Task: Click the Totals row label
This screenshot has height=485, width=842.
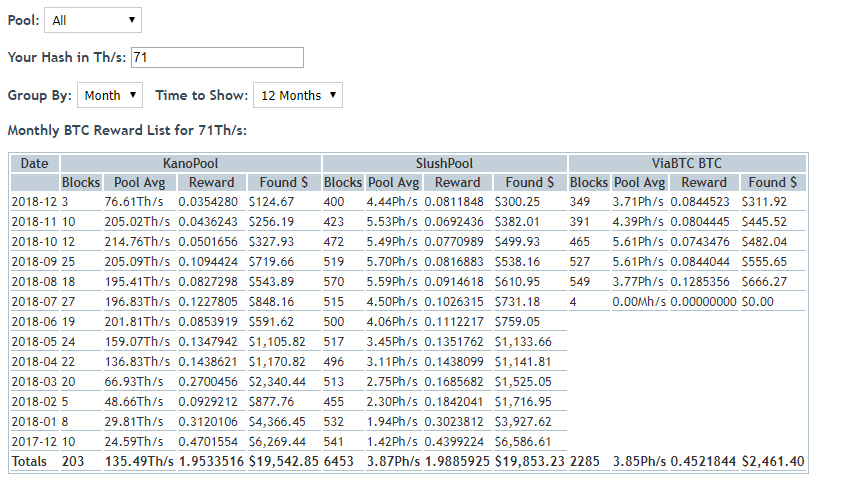Action: coord(30,461)
